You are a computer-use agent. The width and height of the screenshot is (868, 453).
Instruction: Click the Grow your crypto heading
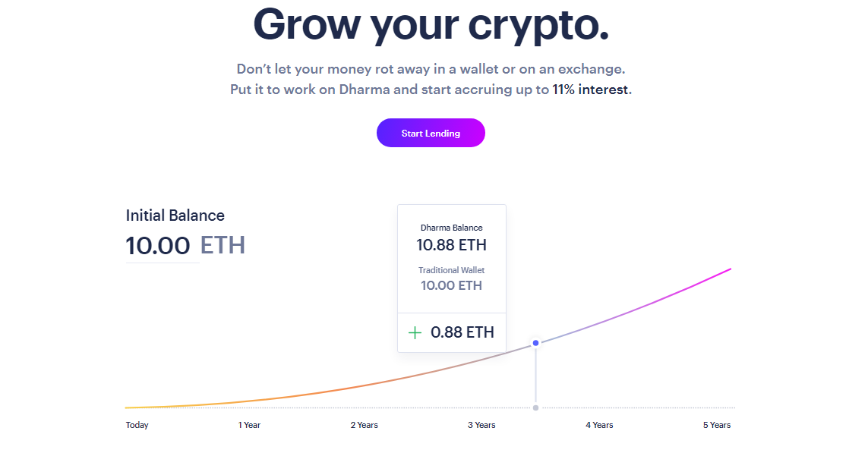coord(431,24)
